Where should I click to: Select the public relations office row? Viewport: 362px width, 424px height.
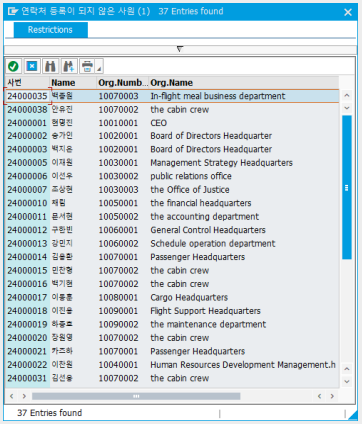click(172, 176)
